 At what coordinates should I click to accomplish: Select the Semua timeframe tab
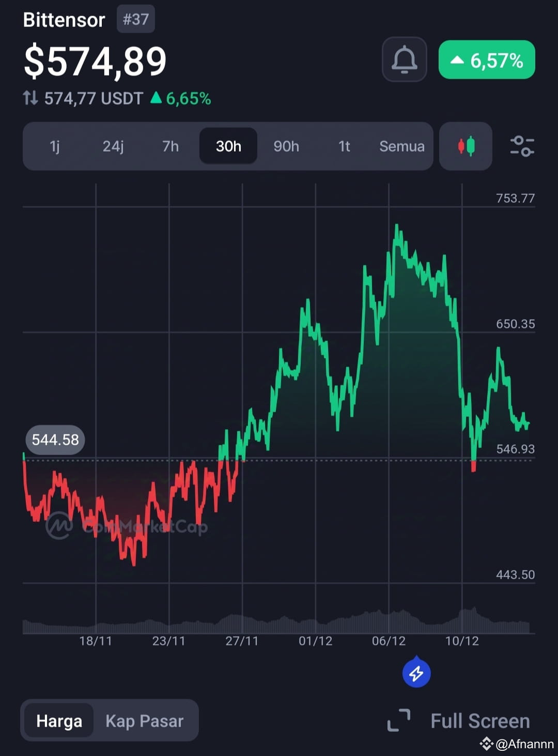(401, 146)
